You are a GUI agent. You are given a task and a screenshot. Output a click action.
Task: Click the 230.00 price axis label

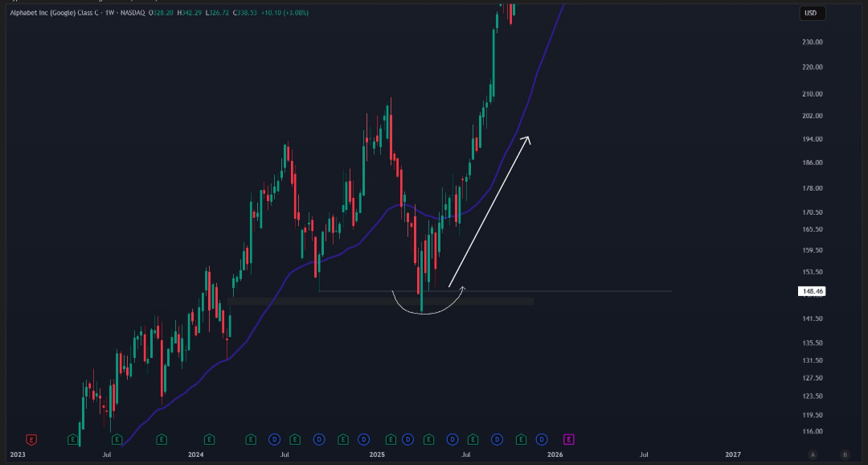(x=812, y=42)
